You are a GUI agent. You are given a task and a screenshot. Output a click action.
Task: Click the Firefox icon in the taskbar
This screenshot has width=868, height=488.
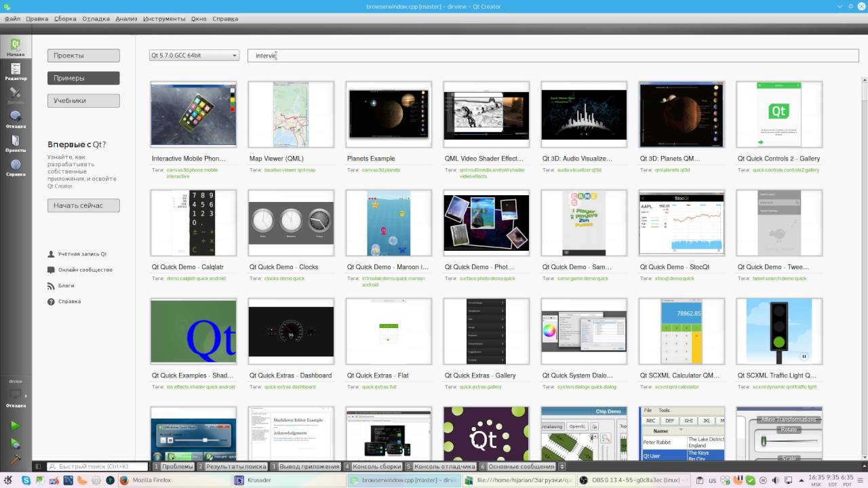(x=124, y=481)
